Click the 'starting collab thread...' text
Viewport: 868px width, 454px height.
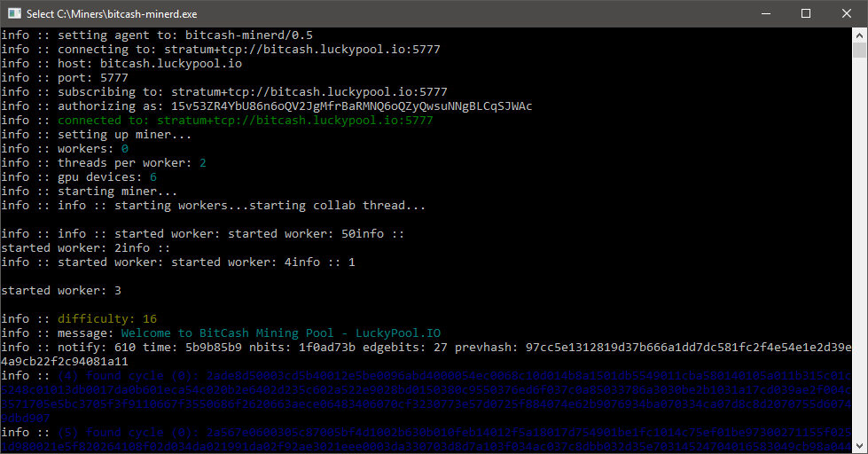pyautogui.click(x=337, y=206)
